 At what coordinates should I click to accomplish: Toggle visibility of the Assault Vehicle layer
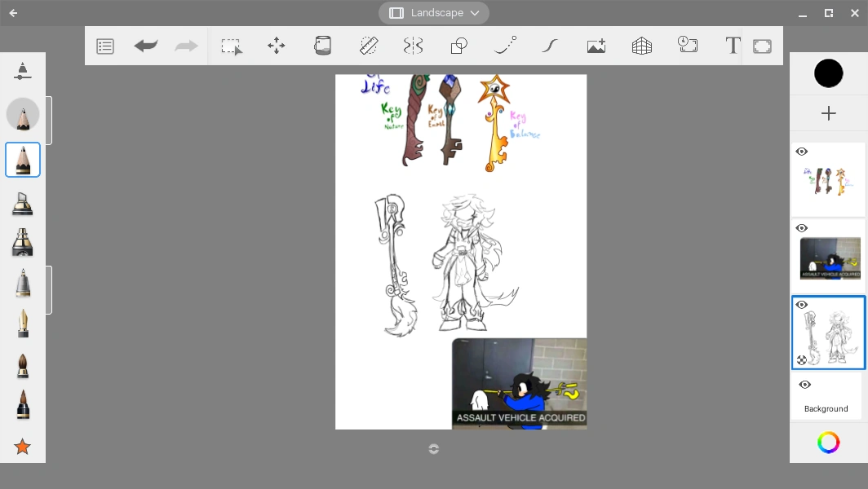tap(801, 228)
